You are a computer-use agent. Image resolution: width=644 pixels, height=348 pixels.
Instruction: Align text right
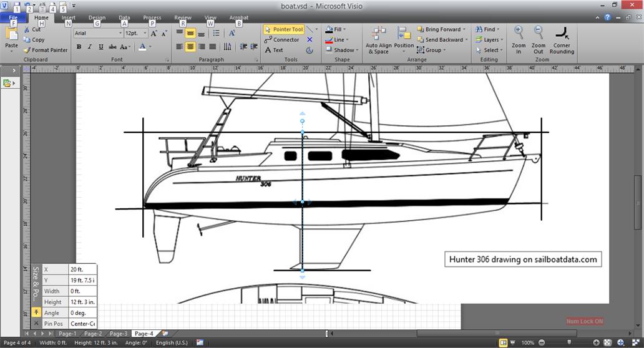[x=201, y=47]
